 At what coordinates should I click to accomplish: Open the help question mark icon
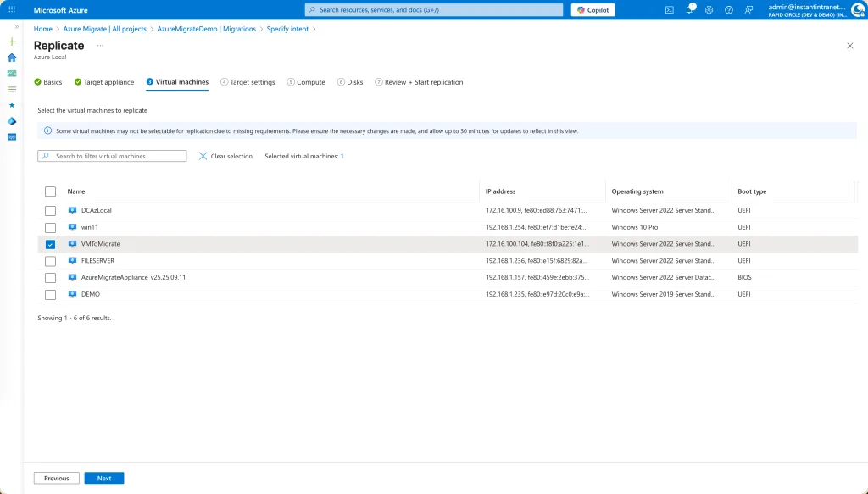click(x=728, y=10)
